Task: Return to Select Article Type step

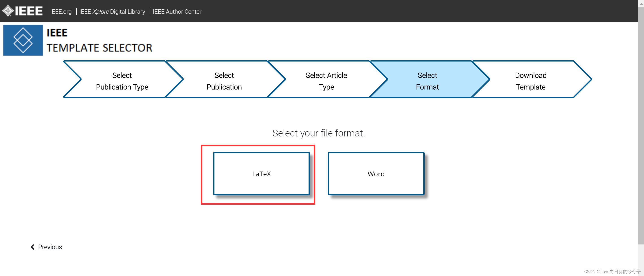Action: [326, 81]
